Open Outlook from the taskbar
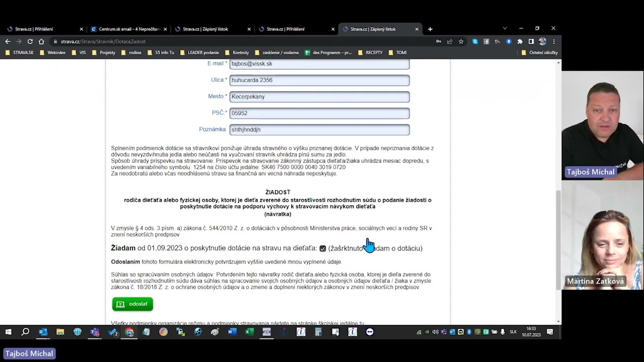Viewport: 644px width, 362px height. [x=43, y=332]
